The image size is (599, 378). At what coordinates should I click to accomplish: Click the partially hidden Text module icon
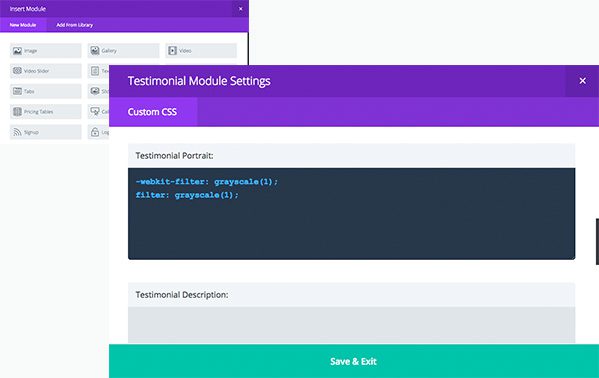[95, 71]
